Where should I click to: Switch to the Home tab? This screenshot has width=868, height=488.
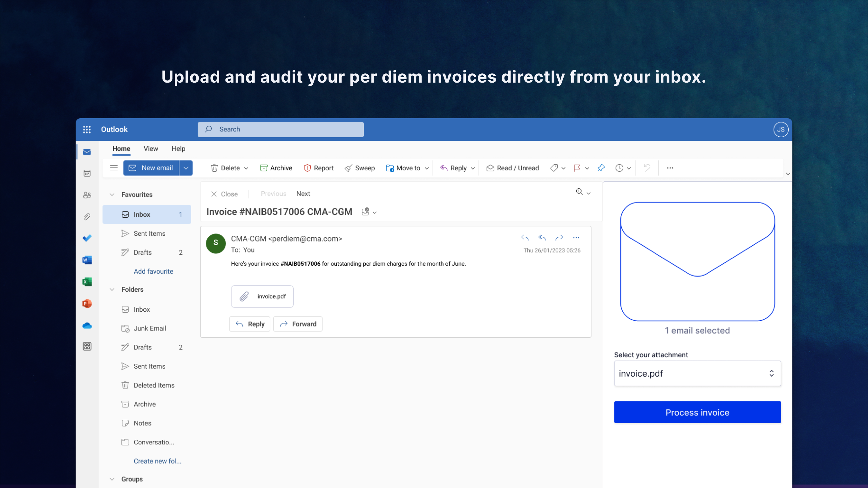(x=121, y=149)
